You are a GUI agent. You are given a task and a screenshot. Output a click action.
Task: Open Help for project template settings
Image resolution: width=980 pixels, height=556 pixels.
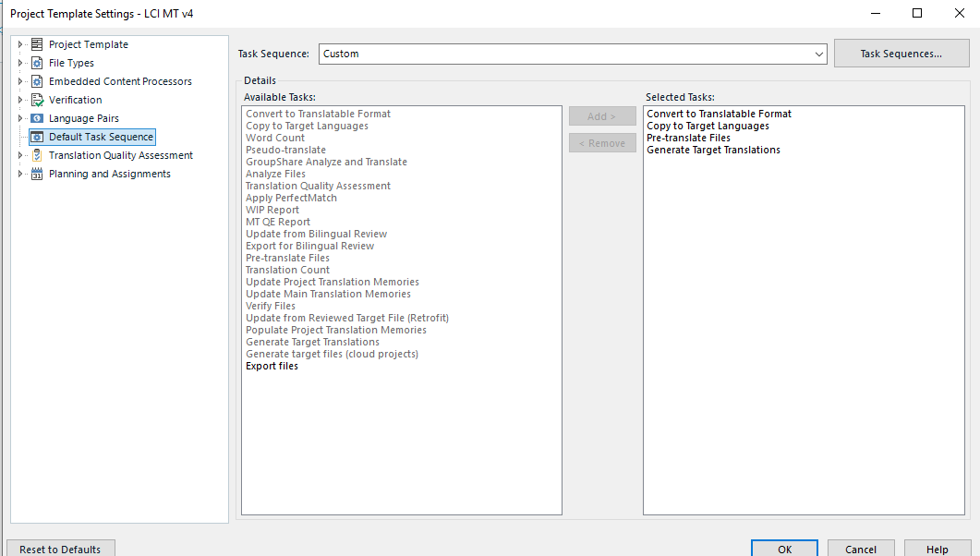click(x=937, y=549)
